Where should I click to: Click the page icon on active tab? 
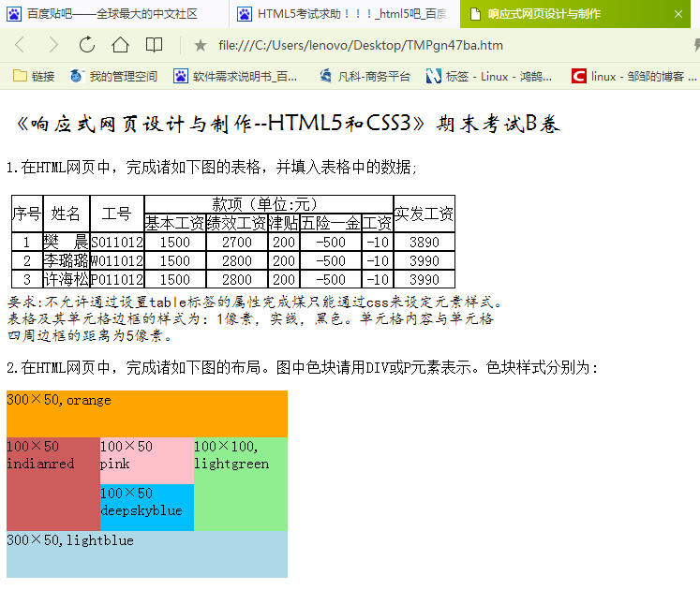coord(475,14)
